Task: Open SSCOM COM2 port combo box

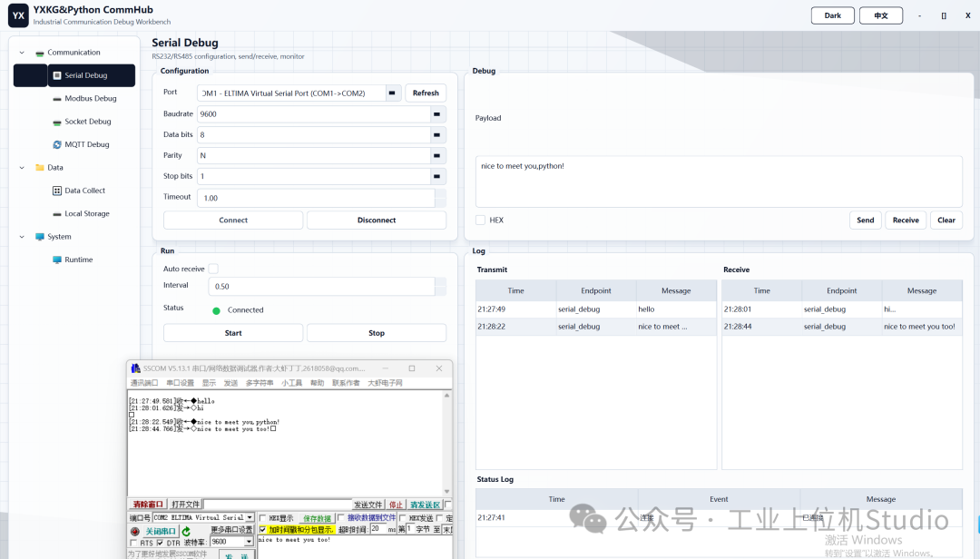Action: (x=204, y=518)
